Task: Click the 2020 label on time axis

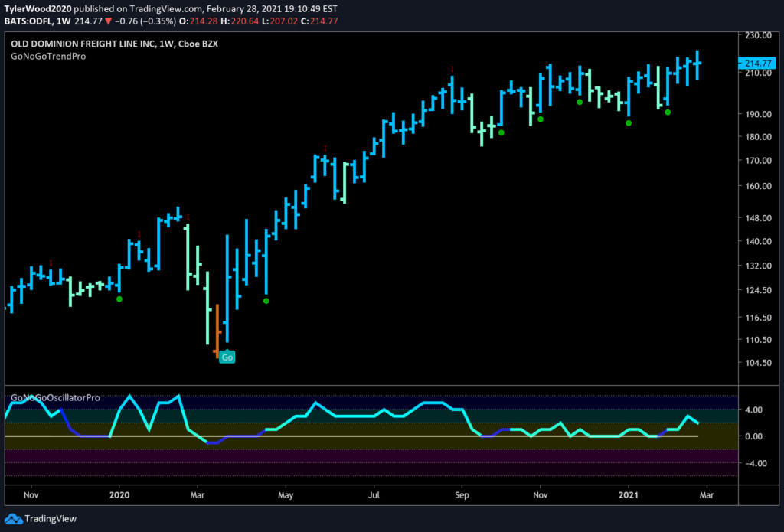Action: (x=119, y=494)
